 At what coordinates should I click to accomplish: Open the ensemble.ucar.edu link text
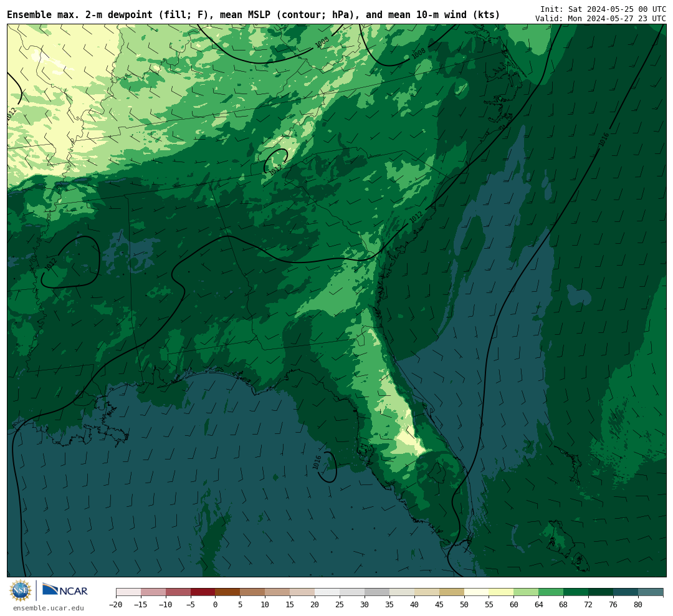[49, 609]
